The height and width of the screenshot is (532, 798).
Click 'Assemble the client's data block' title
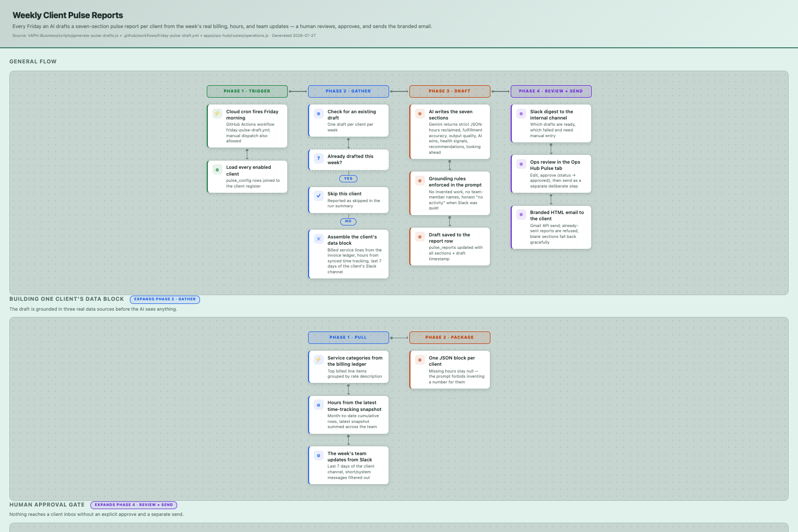[x=352, y=240]
